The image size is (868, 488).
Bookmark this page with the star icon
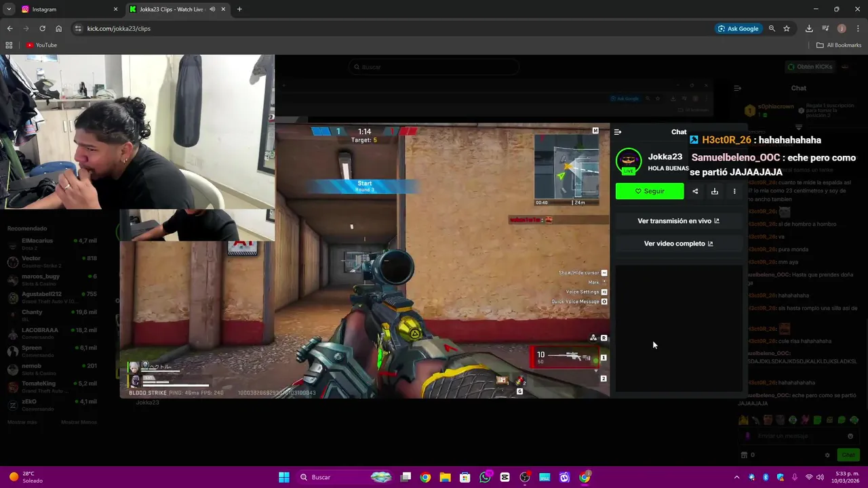tap(787, 28)
